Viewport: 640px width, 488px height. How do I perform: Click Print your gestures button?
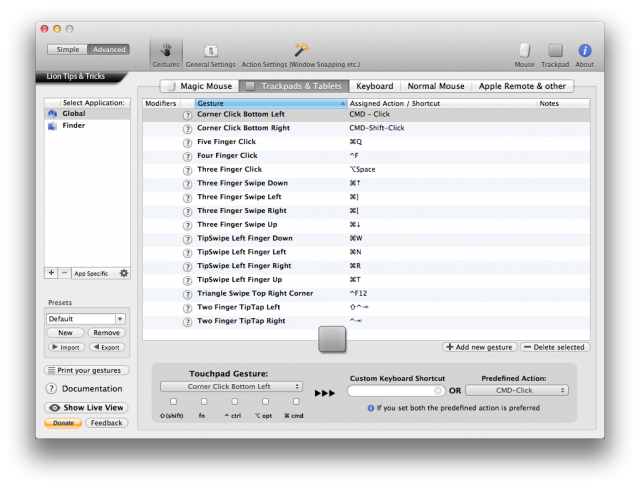click(x=87, y=370)
